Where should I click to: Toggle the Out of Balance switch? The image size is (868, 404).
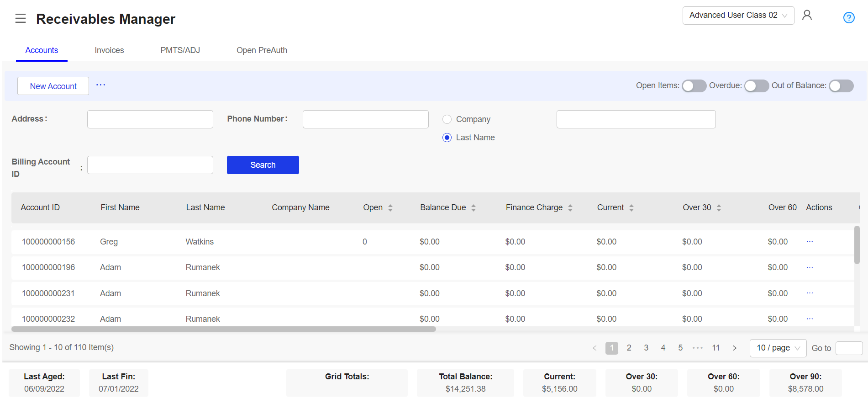click(x=842, y=86)
